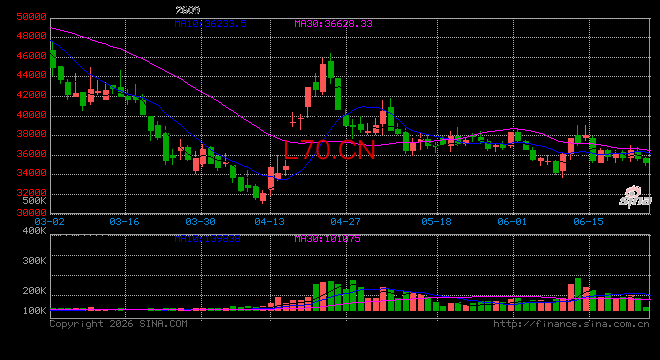Click the 40000 price axis label

click(31, 115)
